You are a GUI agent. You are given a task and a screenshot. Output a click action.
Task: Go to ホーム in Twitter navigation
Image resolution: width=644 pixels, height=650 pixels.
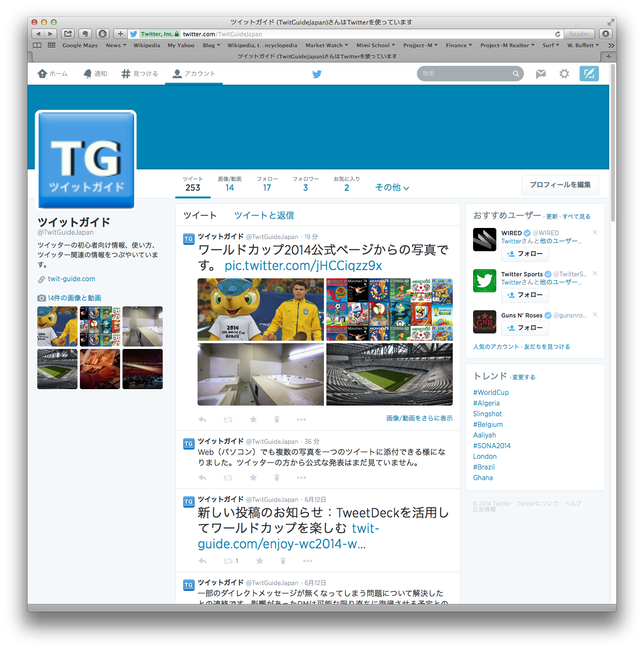[52, 74]
